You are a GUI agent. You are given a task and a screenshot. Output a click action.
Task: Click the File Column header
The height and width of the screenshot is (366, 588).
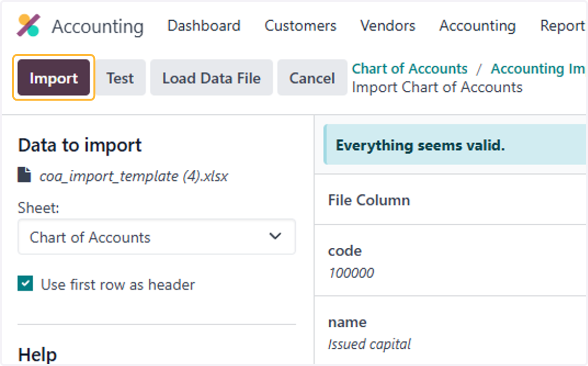[x=369, y=200]
